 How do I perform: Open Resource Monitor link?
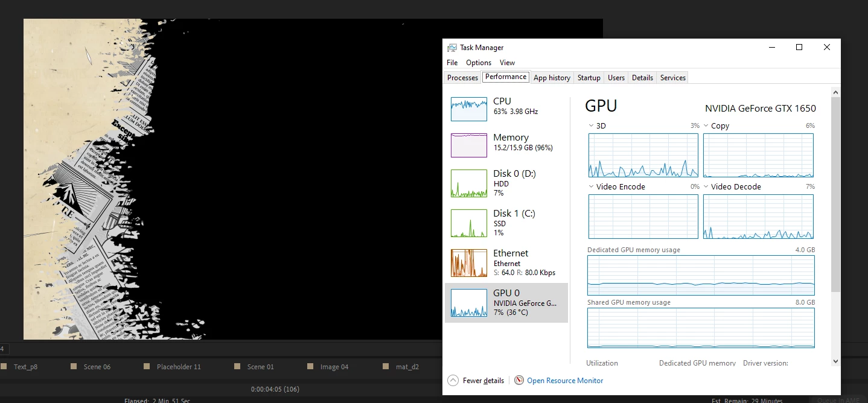[x=565, y=381]
